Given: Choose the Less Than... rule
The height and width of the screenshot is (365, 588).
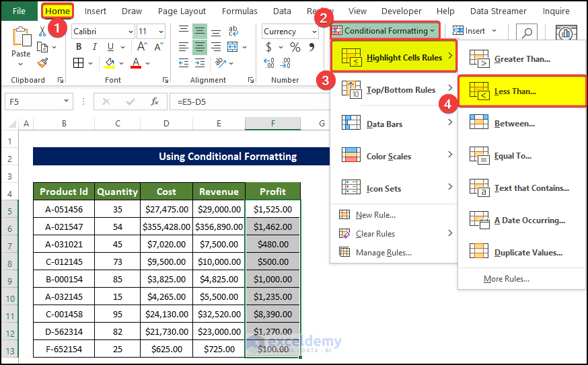Looking at the screenshot, I should click(x=522, y=91).
